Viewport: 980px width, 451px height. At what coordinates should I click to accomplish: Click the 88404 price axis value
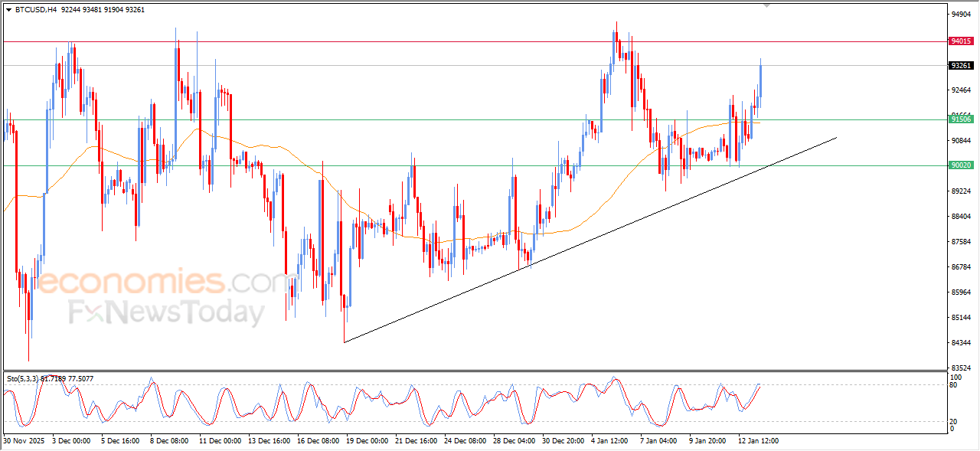(961, 217)
